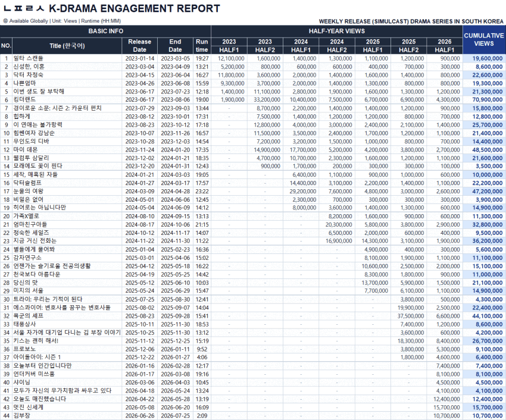The image size is (506, 420).
Task: Click run time value 21:15
Action: (x=202, y=224)
